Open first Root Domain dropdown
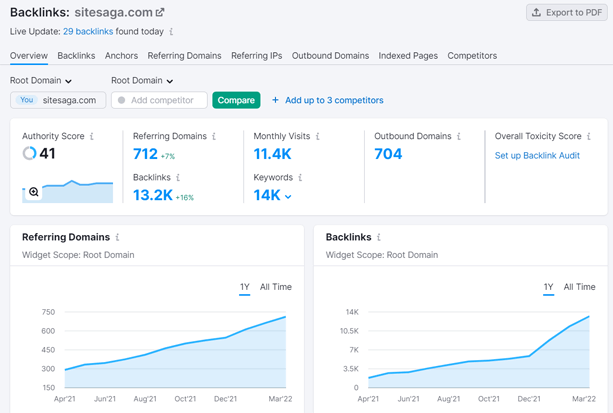Screen dimensions: 613x413 pos(41,81)
